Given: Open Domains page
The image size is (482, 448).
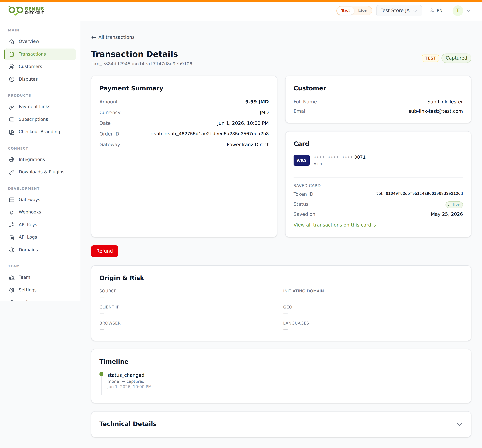Looking at the screenshot, I should 40,250.
